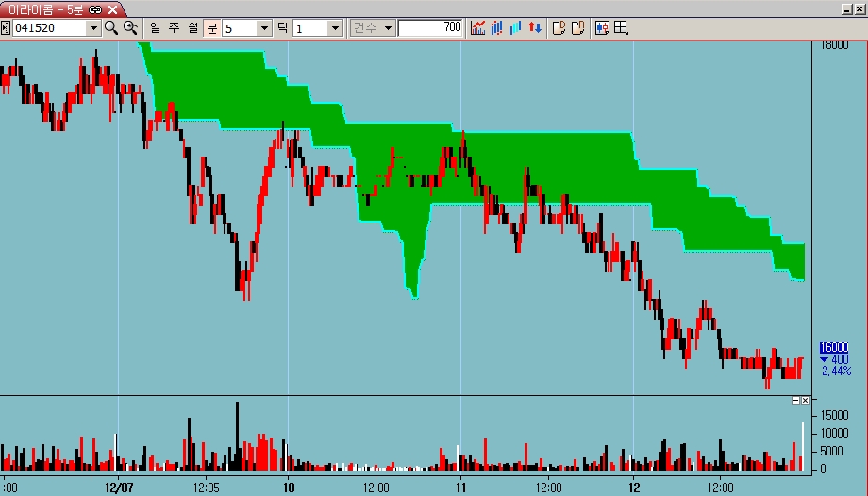868x496 pixels.
Task: Click the red up blue down arrows icon
Action: tap(534, 27)
